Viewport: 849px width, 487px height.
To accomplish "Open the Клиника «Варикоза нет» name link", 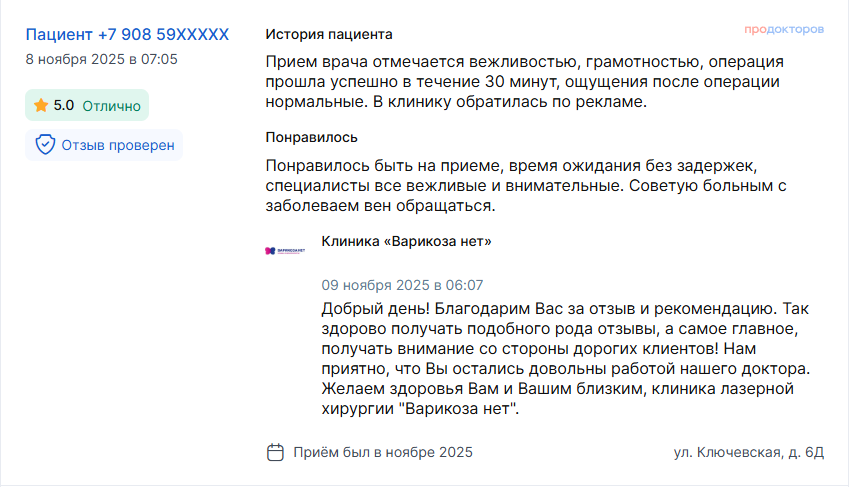I will (x=407, y=241).
